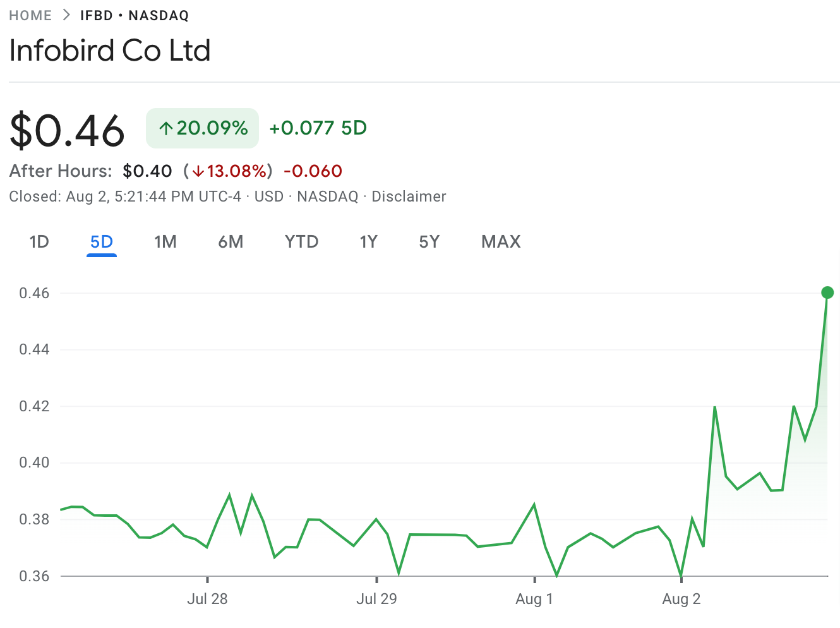Click the 20.09% percentage badge
Viewport: 840px width, 628px height.
click(202, 128)
